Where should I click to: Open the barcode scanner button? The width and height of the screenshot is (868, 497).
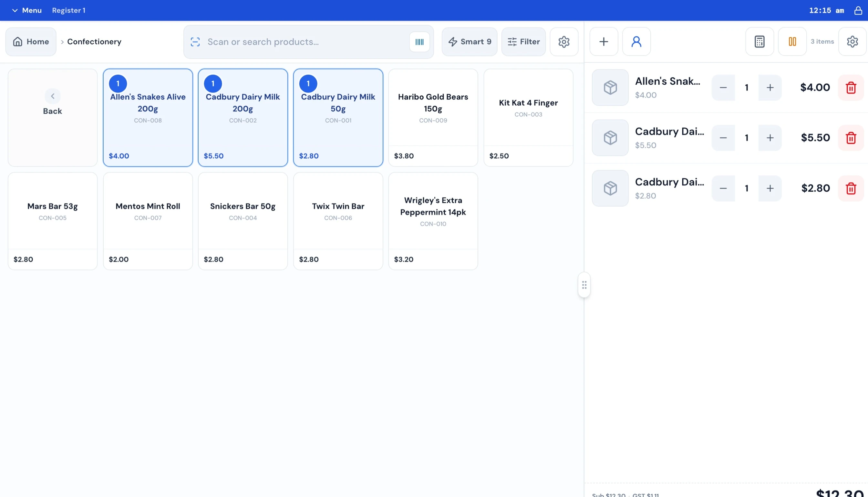click(419, 42)
